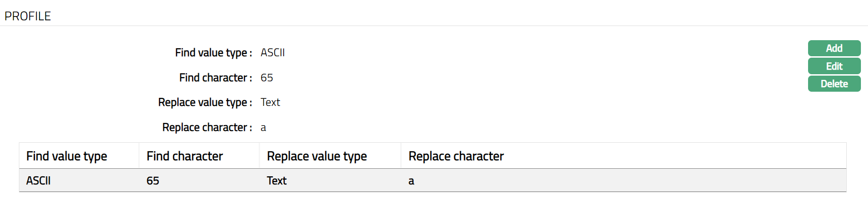Click the Replace character column header

pos(456,156)
